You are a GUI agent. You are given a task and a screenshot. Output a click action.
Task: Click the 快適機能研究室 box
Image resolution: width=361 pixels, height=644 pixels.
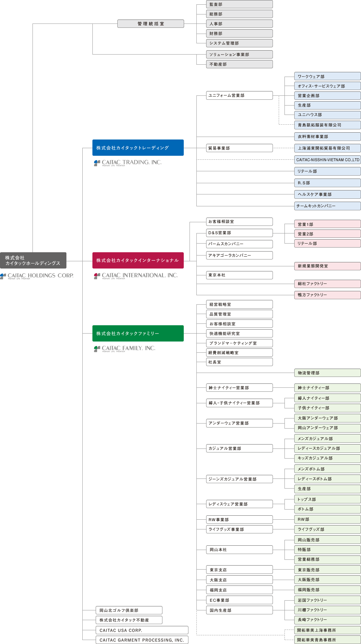pyautogui.click(x=239, y=334)
